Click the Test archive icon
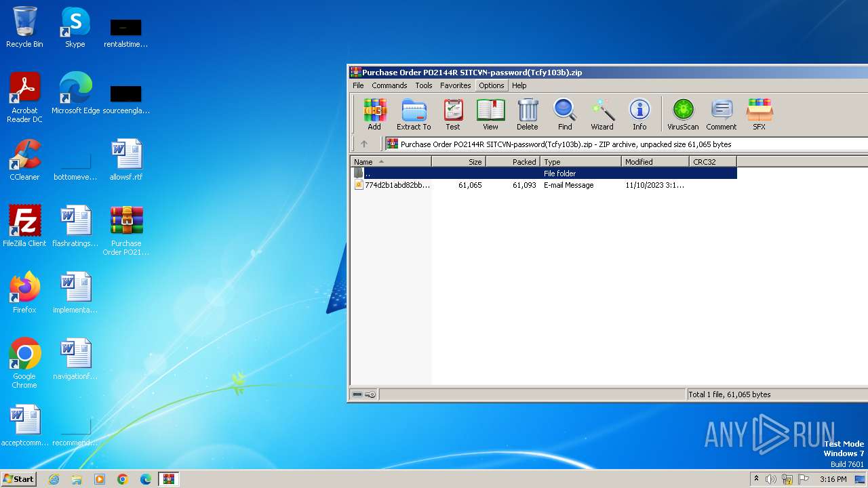The height and width of the screenshot is (488, 868). [453, 114]
